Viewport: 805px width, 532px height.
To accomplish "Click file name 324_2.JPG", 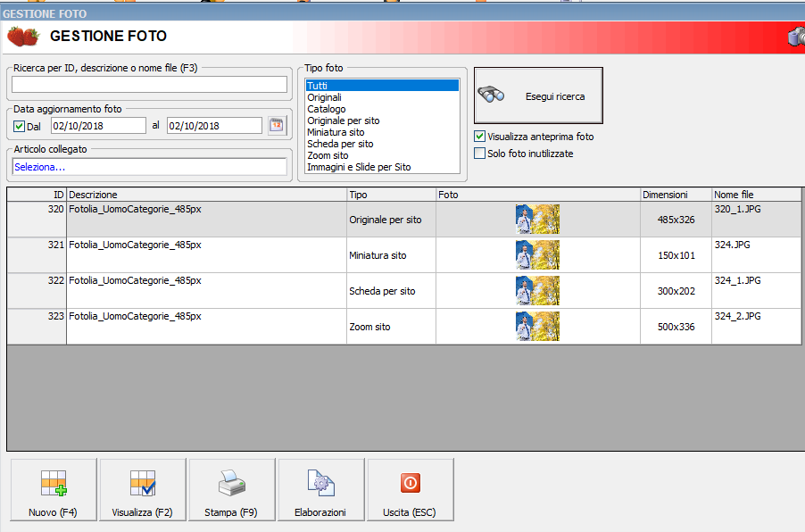I will point(738,316).
